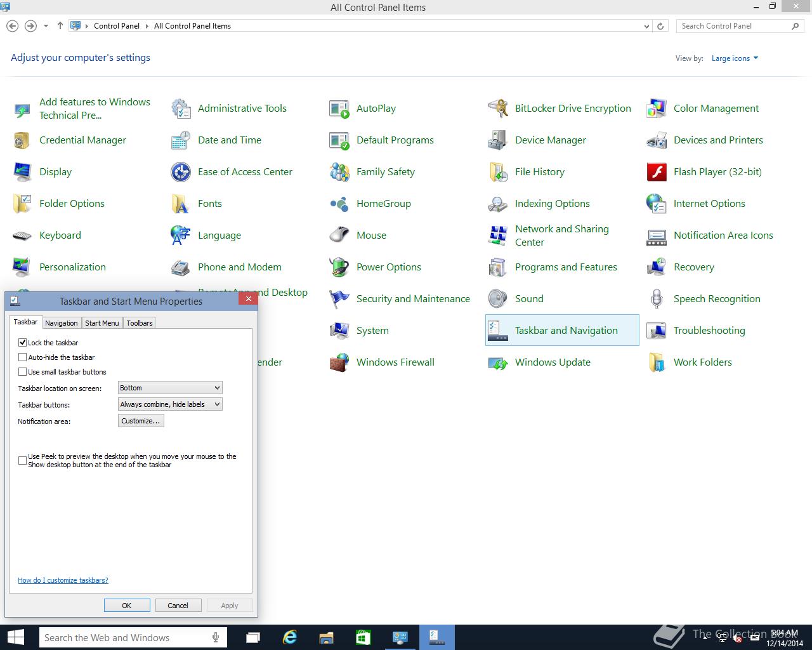Image resolution: width=812 pixels, height=650 pixels.
Task: Open Color Management icon
Action: pos(657,109)
